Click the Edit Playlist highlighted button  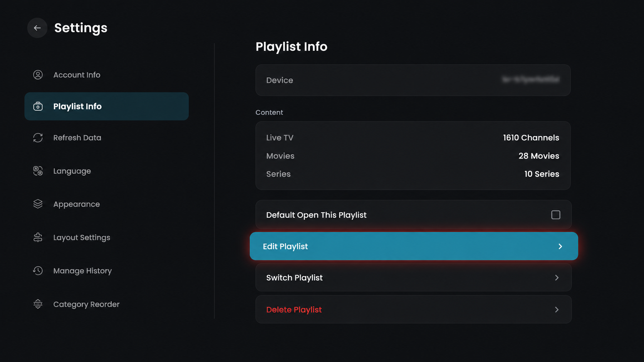(414, 246)
